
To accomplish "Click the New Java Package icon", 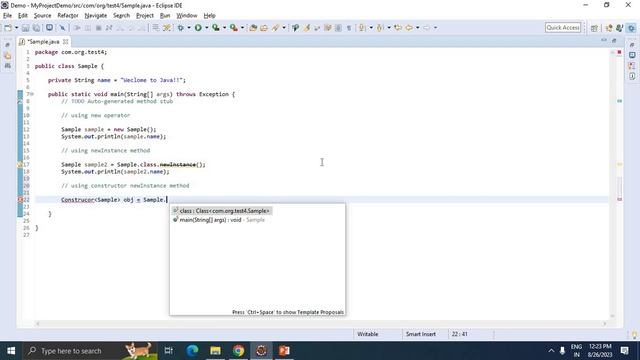I will (x=253, y=28).
